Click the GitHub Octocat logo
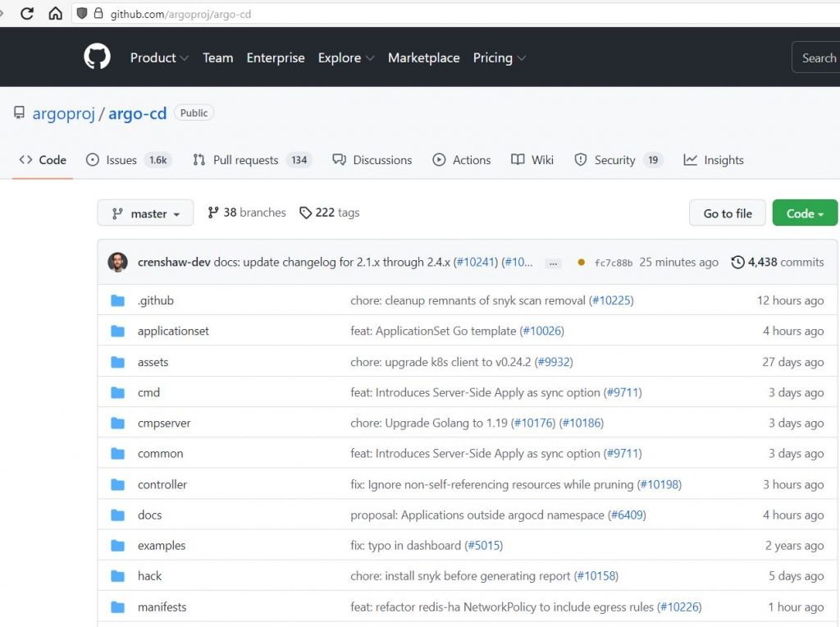Screen dimensions: 840x627 click(x=97, y=57)
